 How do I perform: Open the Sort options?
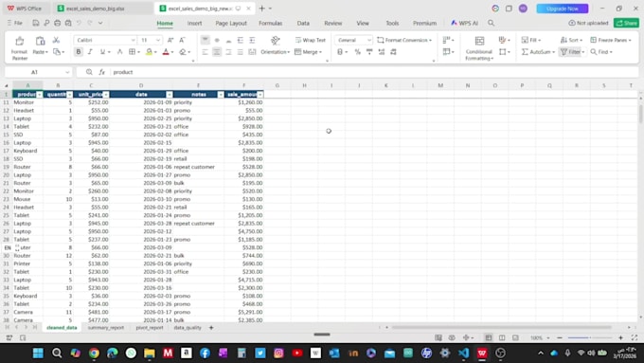[x=571, y=40]
